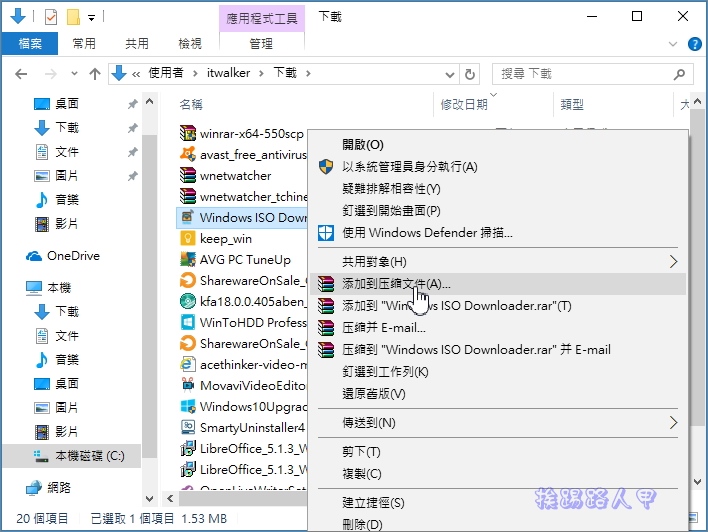Click the properties checkmark icon in title bar
This screenshot has width=708, height=532.
(51, 17)
